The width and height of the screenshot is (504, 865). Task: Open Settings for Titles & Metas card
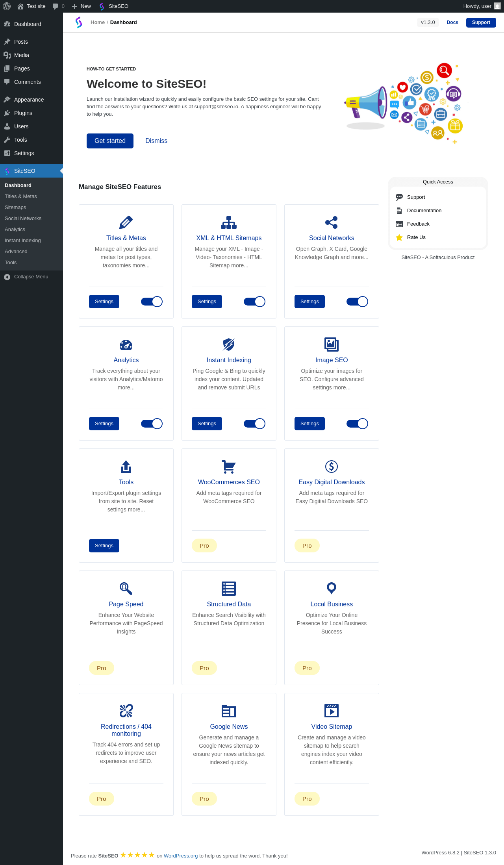tap(104, 302)
